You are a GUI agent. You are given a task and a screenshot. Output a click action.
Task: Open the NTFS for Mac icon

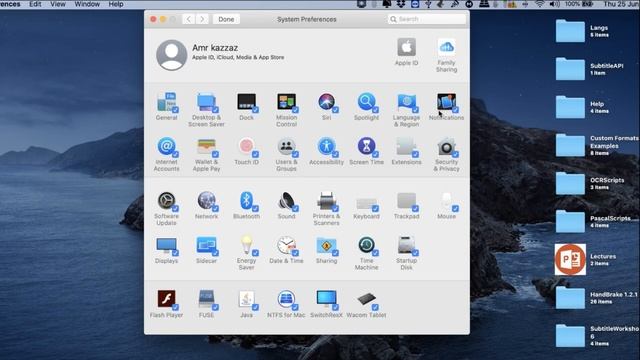pos(287,300)
